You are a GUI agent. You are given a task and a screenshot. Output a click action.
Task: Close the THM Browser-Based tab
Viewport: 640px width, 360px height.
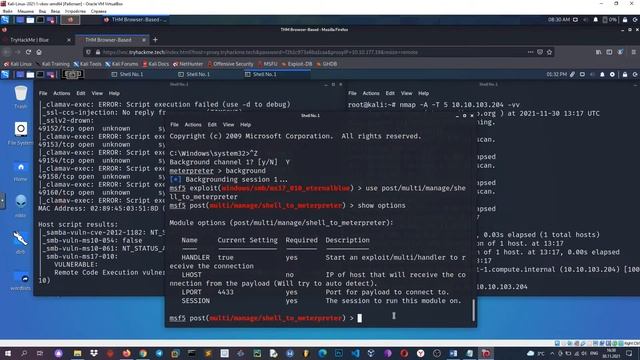pyautogui.click(x=144, y=40)
